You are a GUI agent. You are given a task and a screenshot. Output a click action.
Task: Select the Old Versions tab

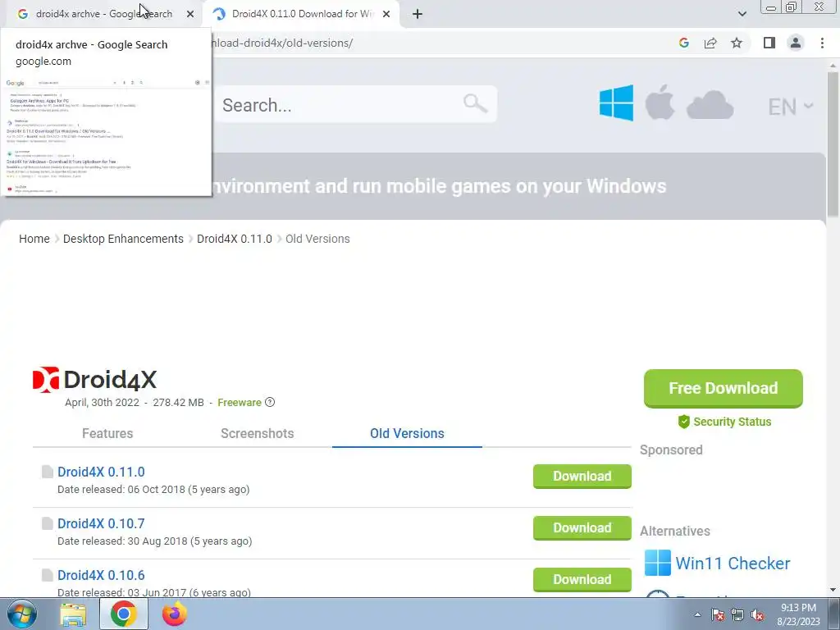[407, 433]
